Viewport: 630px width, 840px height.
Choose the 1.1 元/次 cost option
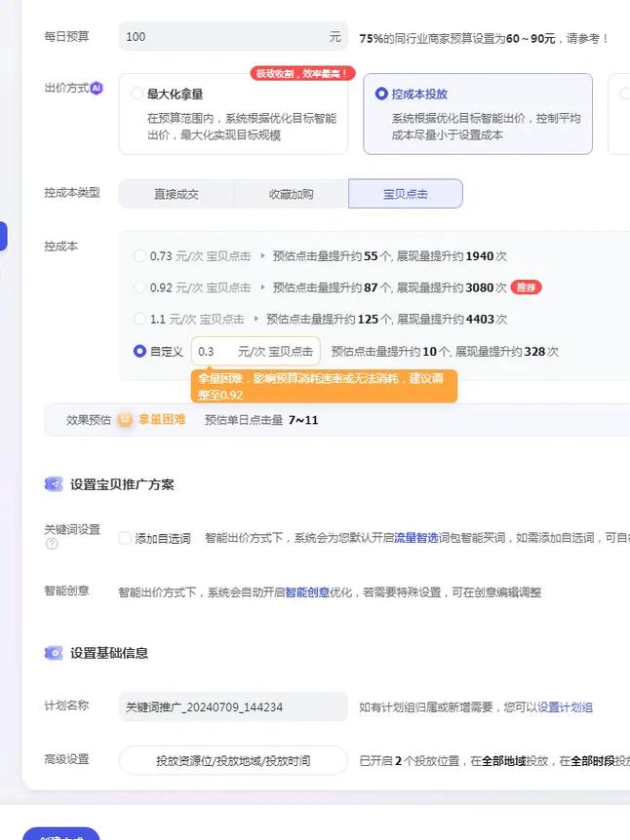click(x=140, y=319)
